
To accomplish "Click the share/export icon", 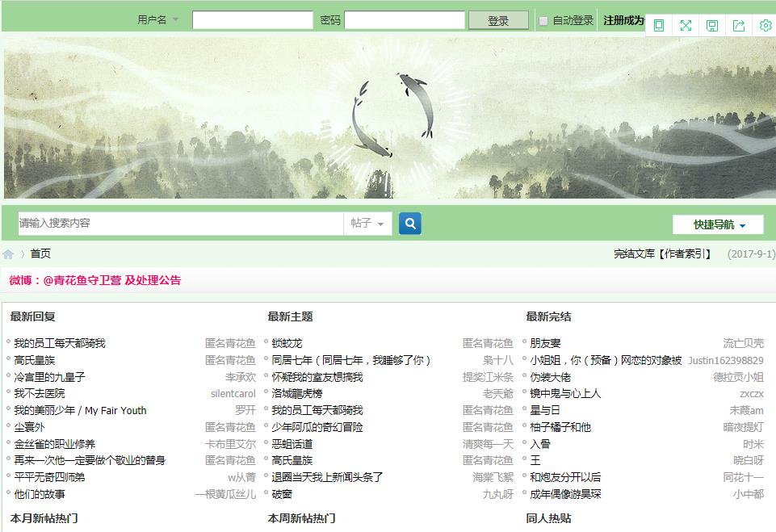I will 738,25.
